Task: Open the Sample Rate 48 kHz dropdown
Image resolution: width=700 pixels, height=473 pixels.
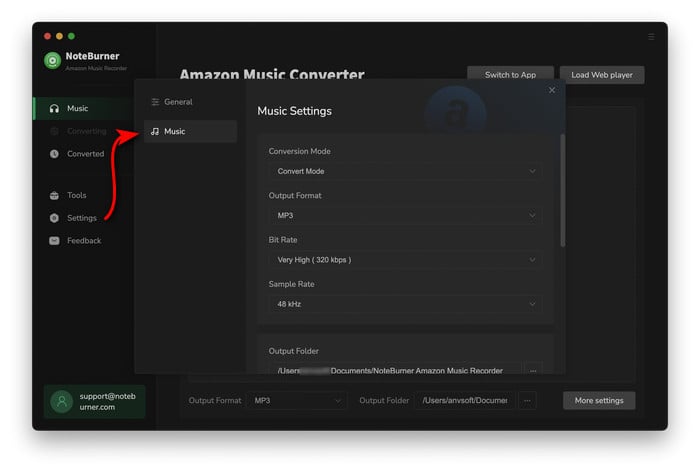Action: point(405,303)
